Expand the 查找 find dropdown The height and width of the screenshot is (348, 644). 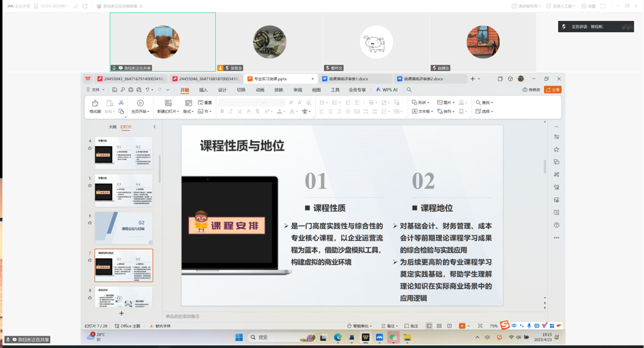(x=485, y=103)
